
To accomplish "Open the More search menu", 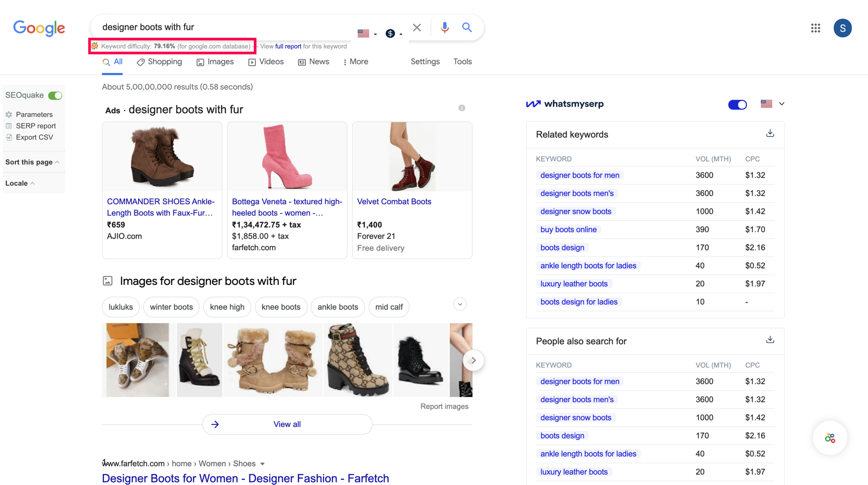I will 356,62.
